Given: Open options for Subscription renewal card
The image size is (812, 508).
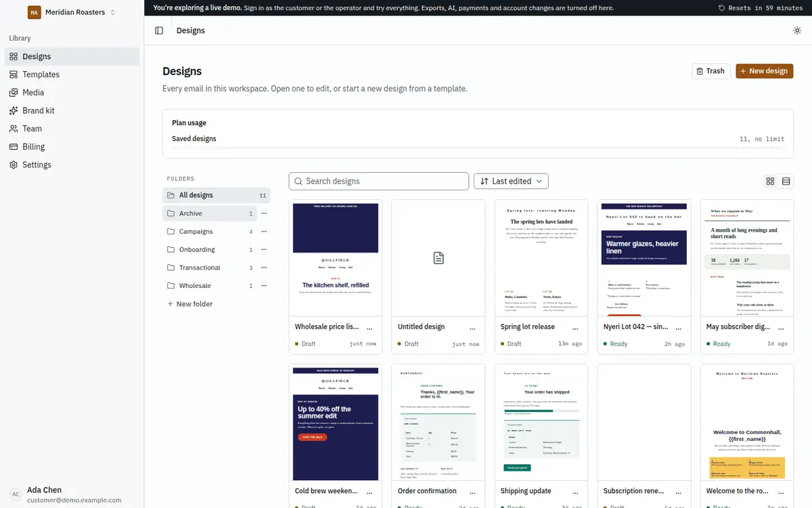Looking at the screenshot, I should 677,492.
